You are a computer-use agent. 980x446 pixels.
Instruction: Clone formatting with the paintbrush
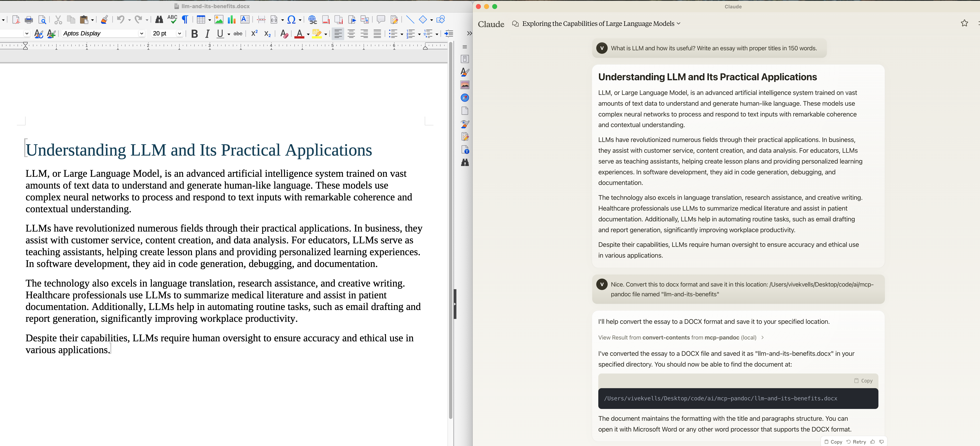pos(104,20)
